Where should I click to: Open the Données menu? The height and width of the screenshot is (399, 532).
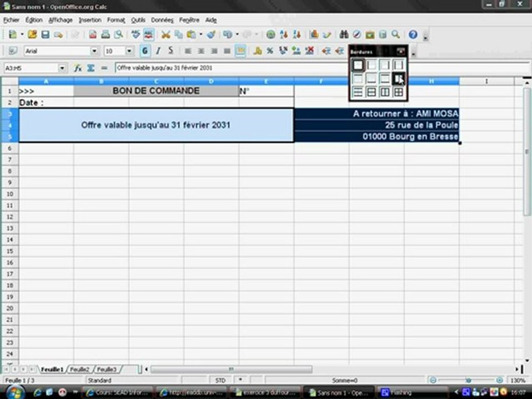coord(162,20)
